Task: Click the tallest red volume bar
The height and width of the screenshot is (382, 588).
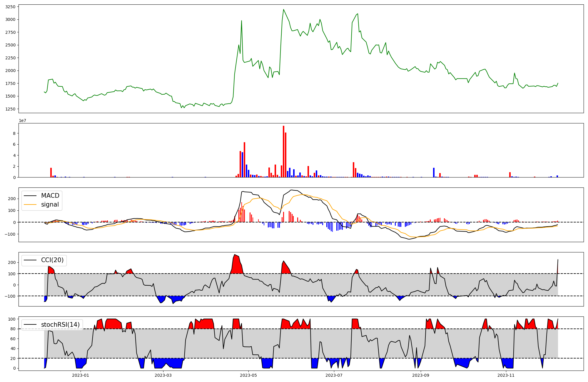Action: tap(283, 151)
